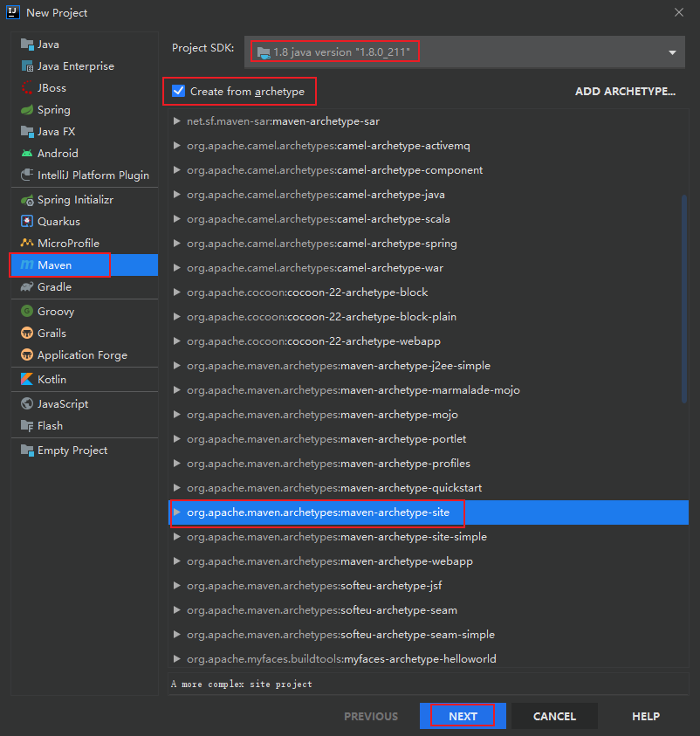Click the JavaScript globe icon
Viewport: 700px width, 736px height.
pos(27,403)
